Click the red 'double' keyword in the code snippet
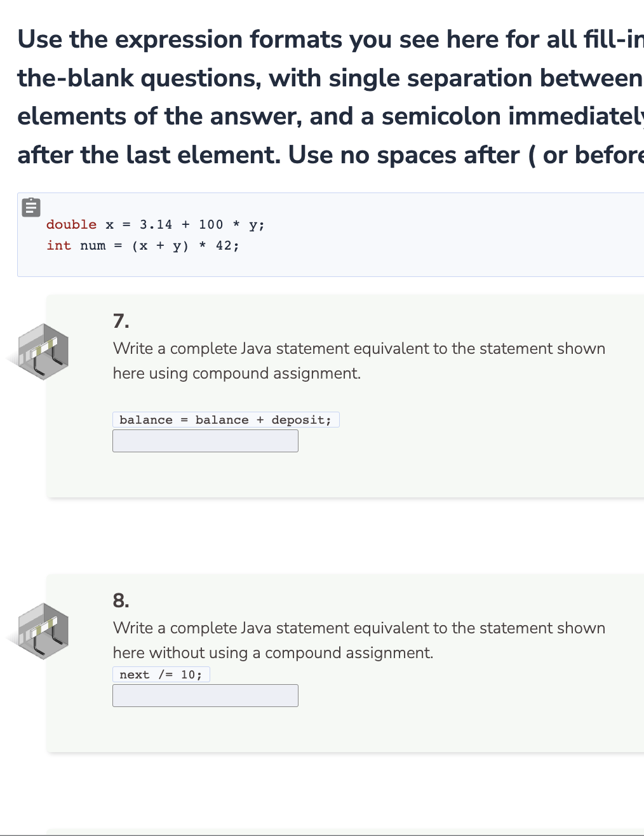 click(71, 224)
